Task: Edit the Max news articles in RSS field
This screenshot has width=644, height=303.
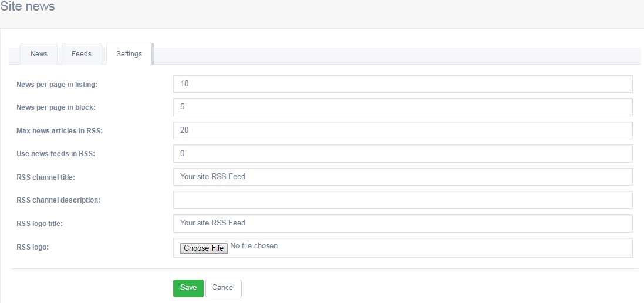Action: coord(403,130)
